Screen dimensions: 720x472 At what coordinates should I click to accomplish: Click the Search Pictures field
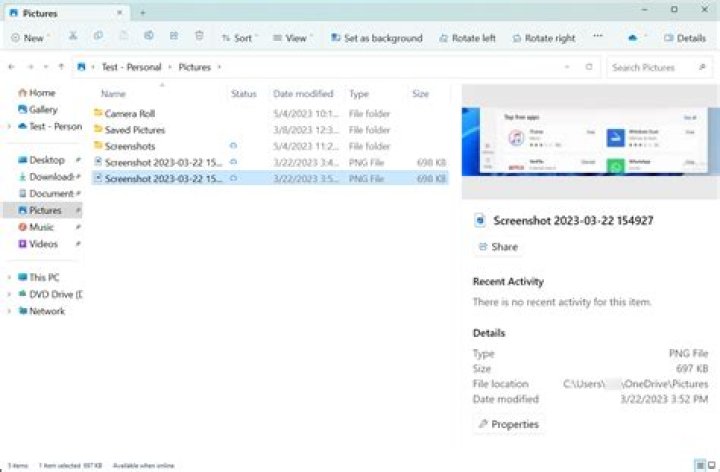coord(659,67)
